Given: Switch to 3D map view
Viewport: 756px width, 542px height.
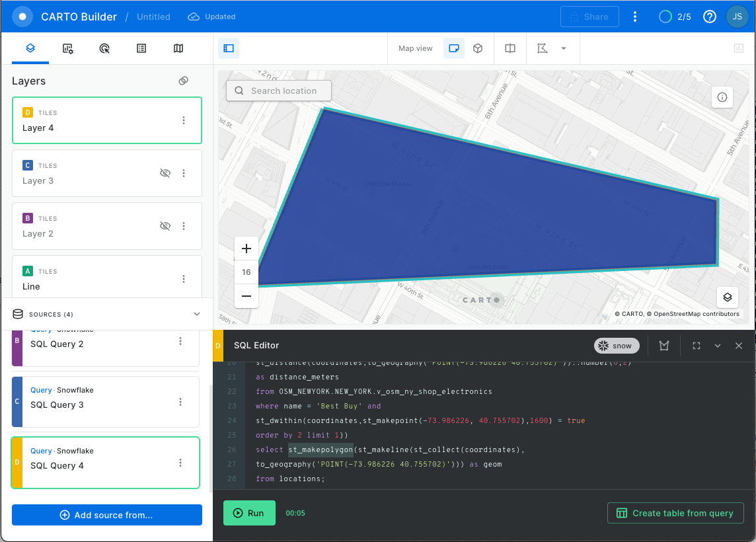Looking at the screenshot, I should pos(478,48).
